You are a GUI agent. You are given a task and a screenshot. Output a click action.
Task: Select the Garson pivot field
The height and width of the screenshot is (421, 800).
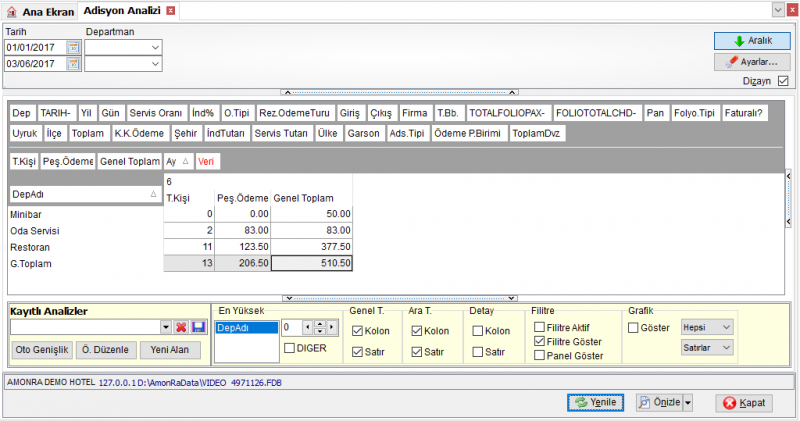click(x=363, y=133)
